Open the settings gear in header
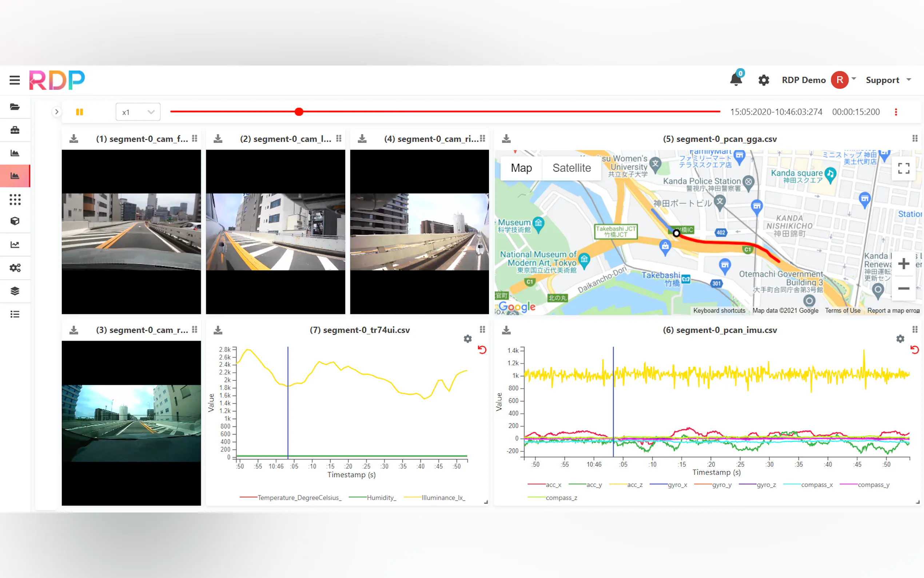 coord(763,80)
